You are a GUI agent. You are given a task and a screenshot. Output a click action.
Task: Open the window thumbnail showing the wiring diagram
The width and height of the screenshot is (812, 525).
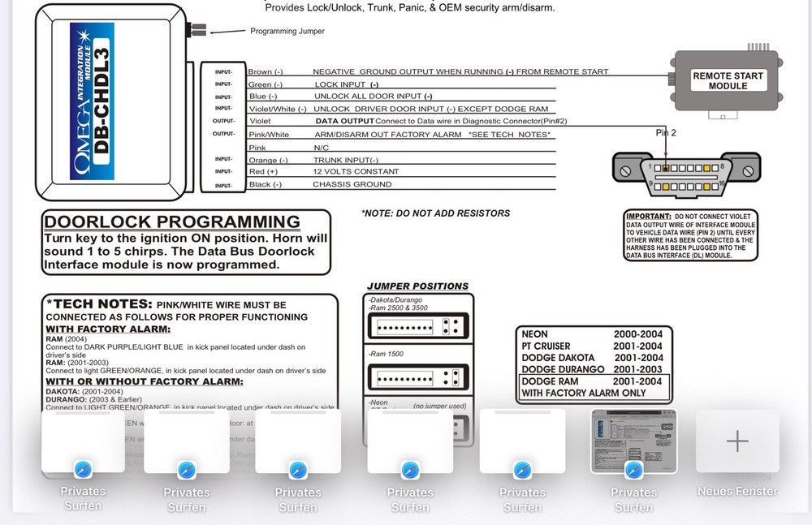634,441
